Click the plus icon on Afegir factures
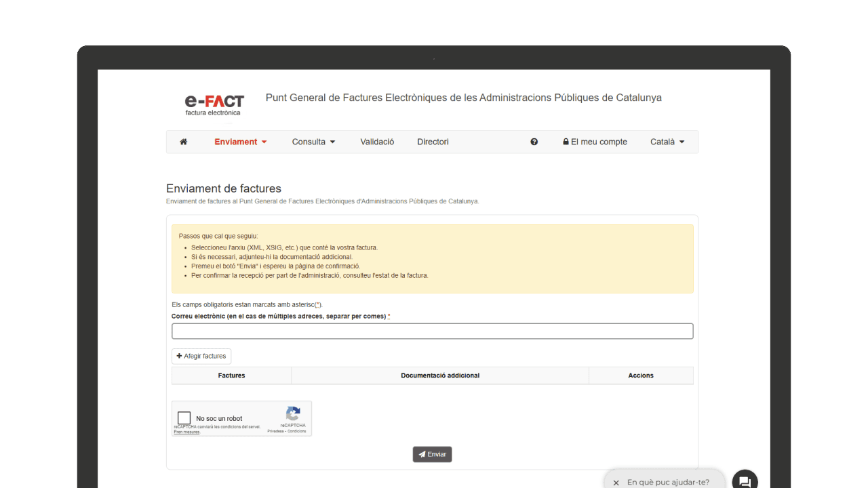This screenshot has height=488, width=868. click(x=179, y=356)
